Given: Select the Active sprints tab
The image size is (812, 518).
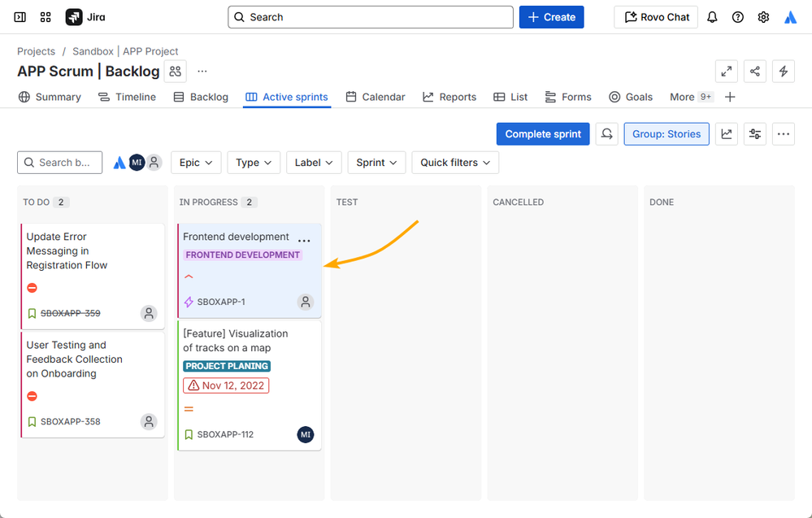Looking at the screenshot, I should [x=287, y=97].
